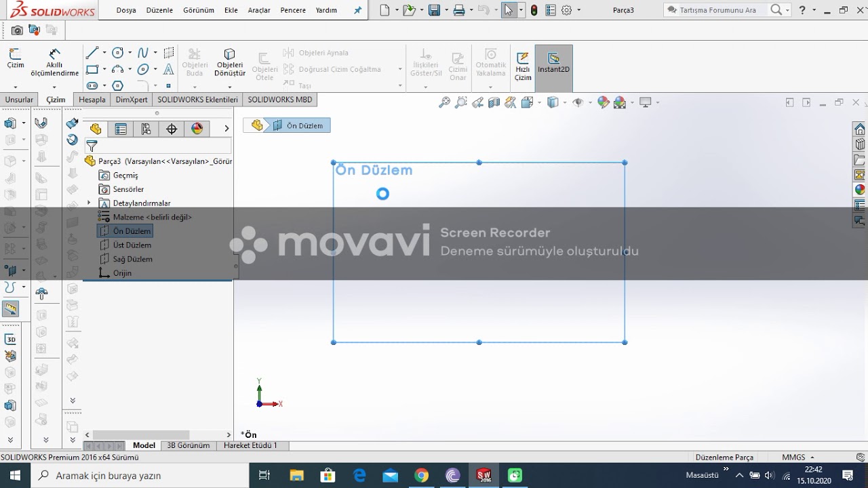
Task: Switch to the Hareket Etüdü 1 tab
Action: (250, 445)
